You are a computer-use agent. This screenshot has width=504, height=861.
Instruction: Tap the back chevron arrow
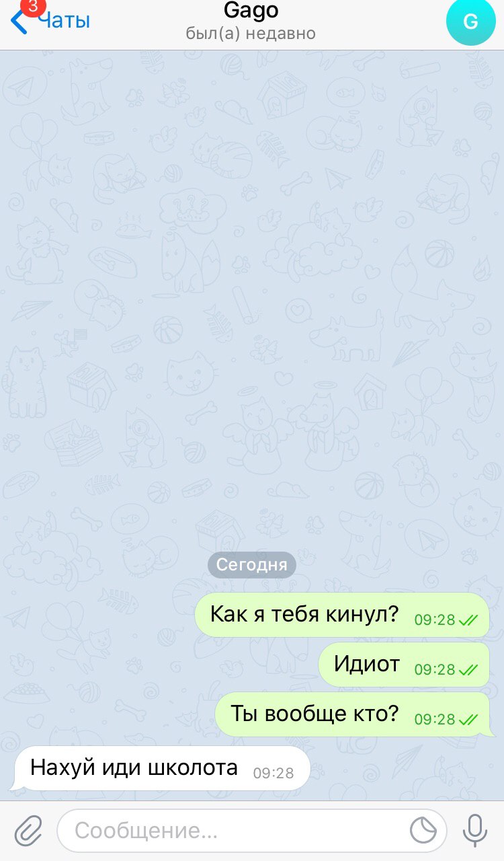pos(19,22)
